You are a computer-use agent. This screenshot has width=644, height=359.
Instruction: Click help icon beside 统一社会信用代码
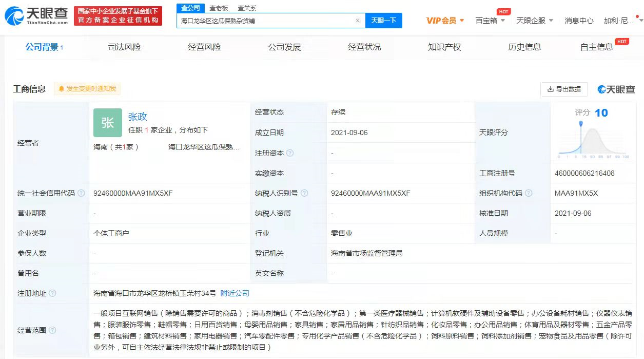point(81,194)
